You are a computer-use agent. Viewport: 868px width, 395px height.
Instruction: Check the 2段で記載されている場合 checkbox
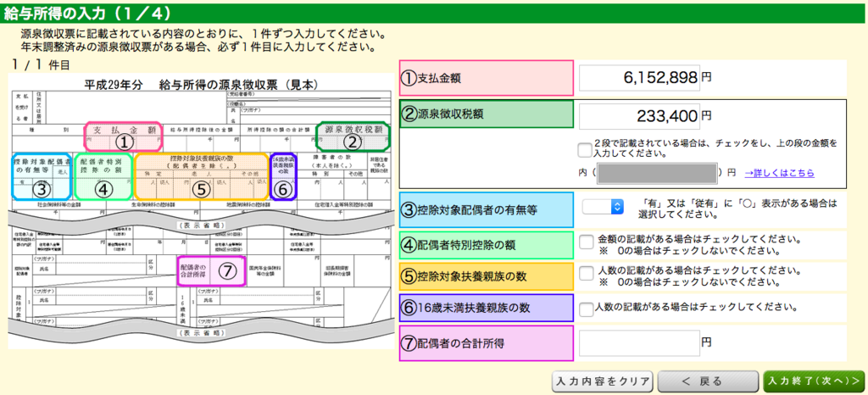click(583, 149)
